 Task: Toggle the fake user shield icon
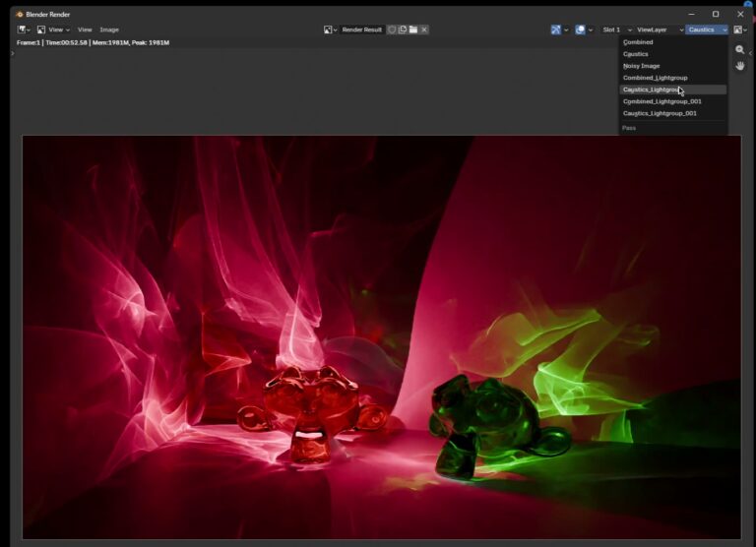pyautogui.click(x=392, y=30)
